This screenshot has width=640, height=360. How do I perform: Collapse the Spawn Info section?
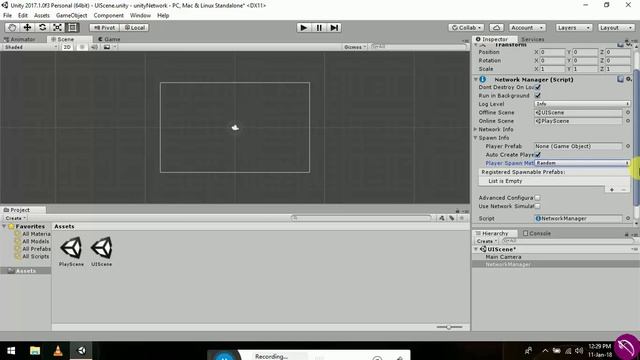(476, 138)
